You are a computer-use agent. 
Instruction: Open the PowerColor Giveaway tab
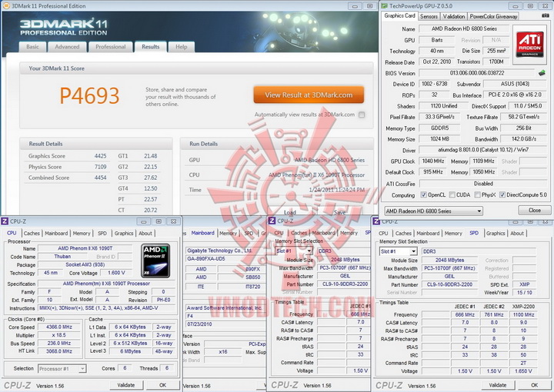[x=493, y=16]
